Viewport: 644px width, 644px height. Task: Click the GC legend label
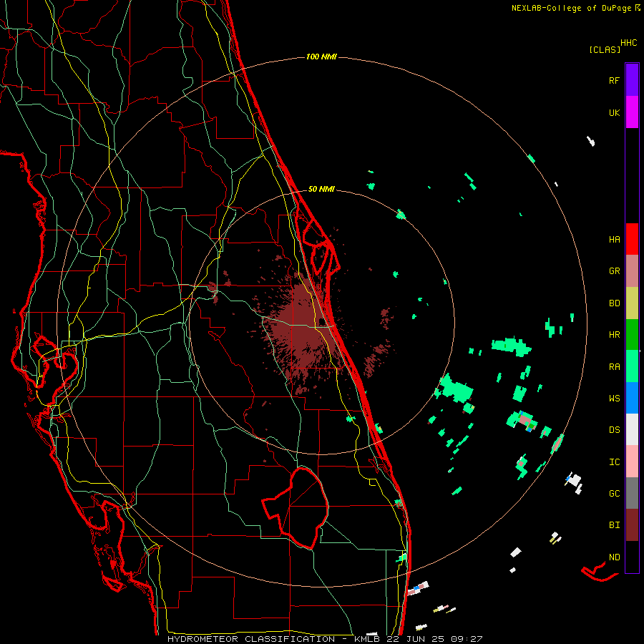pos(614,493)
